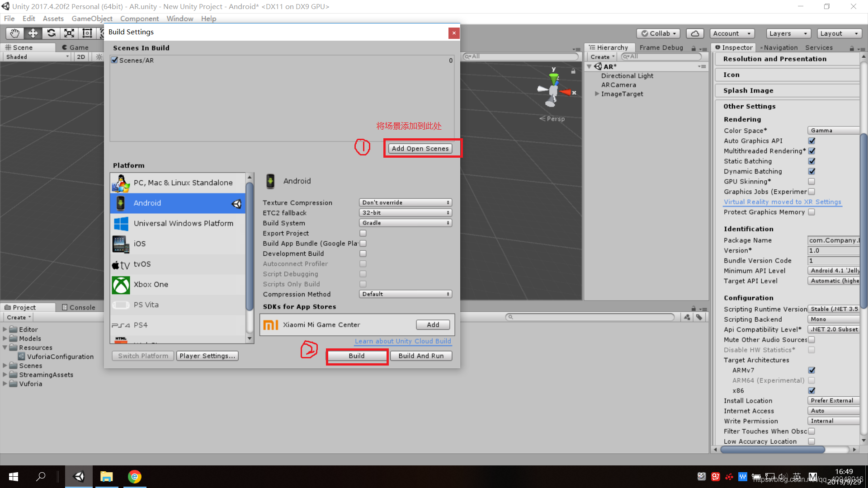Open the Texture Compression dropdown
This screenshot has width=868, height=488.
[405, 202]
